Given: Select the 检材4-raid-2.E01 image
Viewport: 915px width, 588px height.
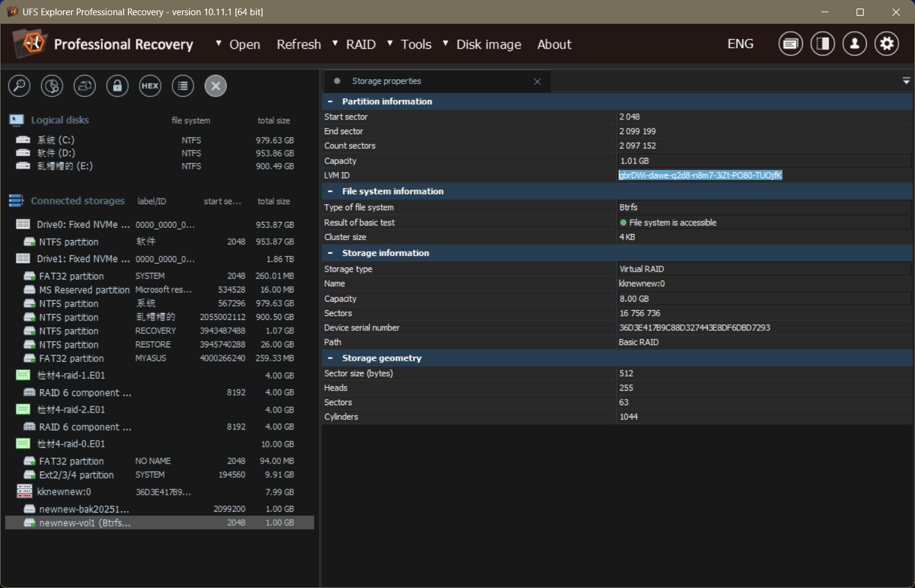Looking at the screenshot, I should pyautogui.click(x=160, y=409).
